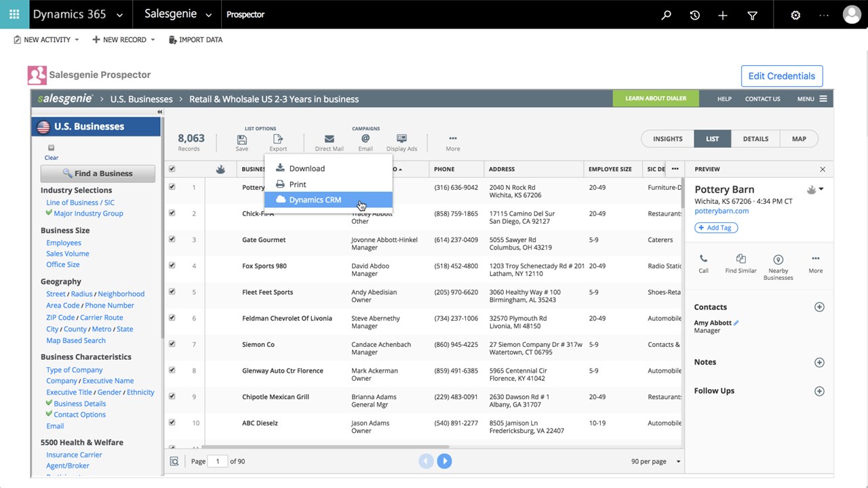Switch to the Map tab
This screenshot has width=868, height=488.
[799, 139]
